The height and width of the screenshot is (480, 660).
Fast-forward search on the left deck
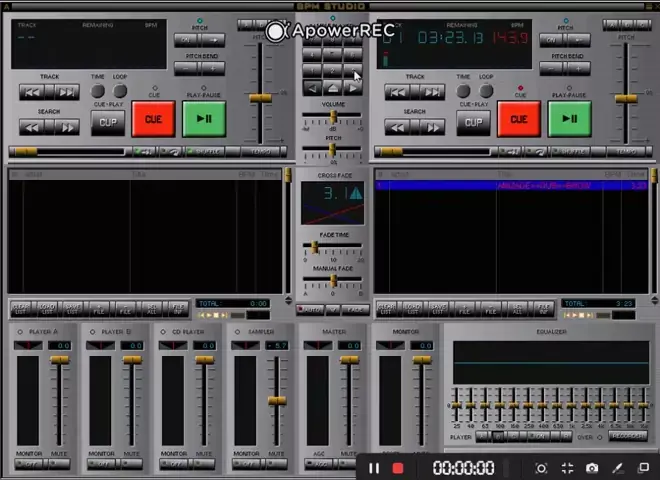click(x=66, y=128)
